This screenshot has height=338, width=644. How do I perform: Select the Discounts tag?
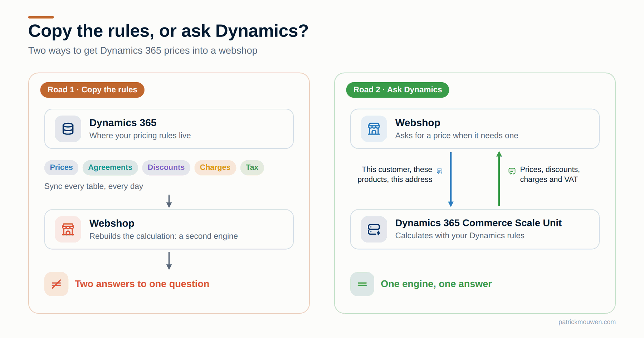166,167
